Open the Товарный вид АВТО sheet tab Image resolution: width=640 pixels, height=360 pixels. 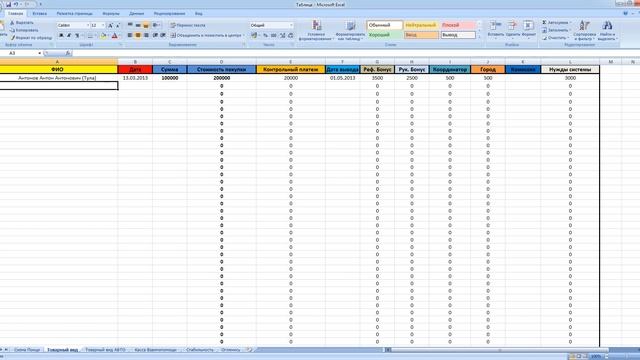[x=105, y=350]
